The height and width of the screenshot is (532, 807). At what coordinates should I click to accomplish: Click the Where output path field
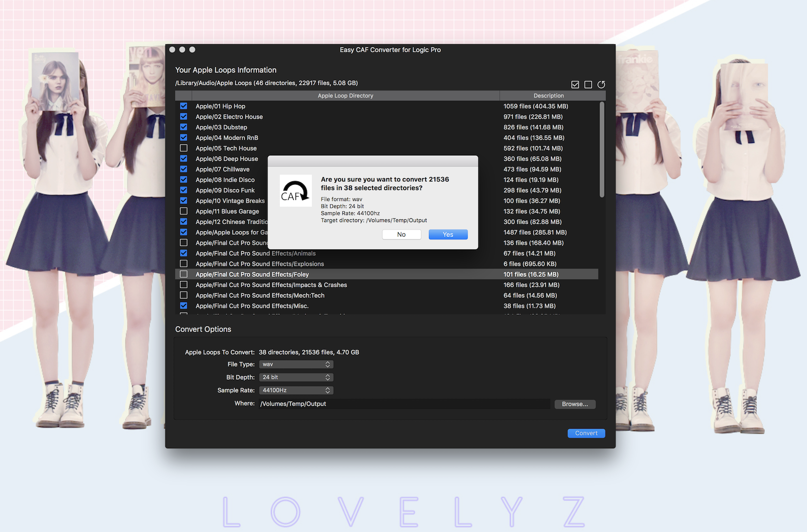[x=404, y=404]
